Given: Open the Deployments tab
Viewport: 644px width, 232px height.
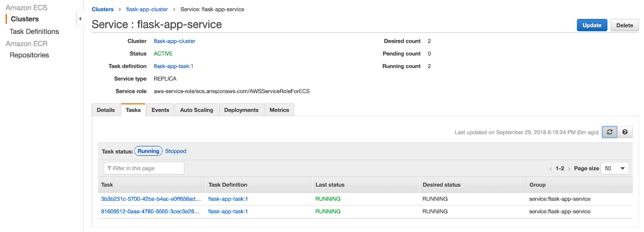Looking at the screenshot, I should coord(241,110).
